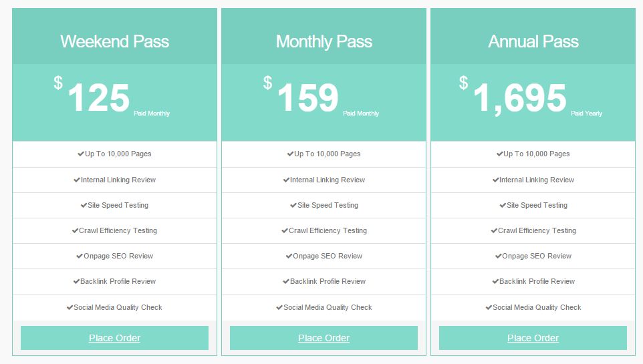643x364 pixels.
Task: Select the Annual Pass heading
Action: coord(533,41)
